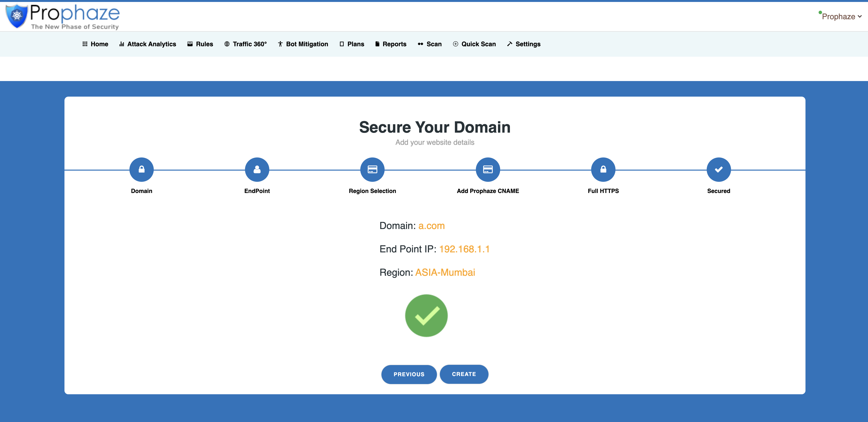Open the Settings menu item
This screenshot has height=422, width=868.
tap(523, 44)
